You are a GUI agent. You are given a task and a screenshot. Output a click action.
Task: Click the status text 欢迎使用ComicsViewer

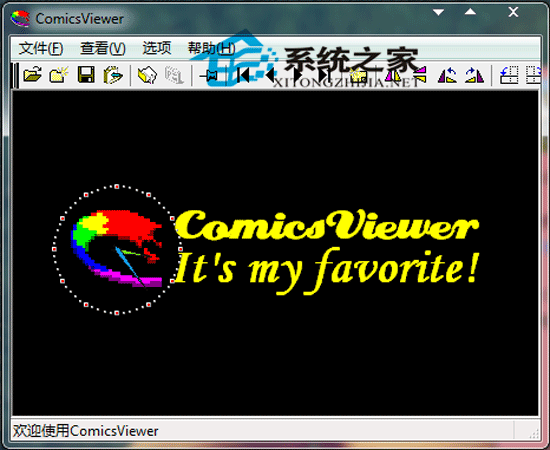pyautogui.click(x=86, y=431)
